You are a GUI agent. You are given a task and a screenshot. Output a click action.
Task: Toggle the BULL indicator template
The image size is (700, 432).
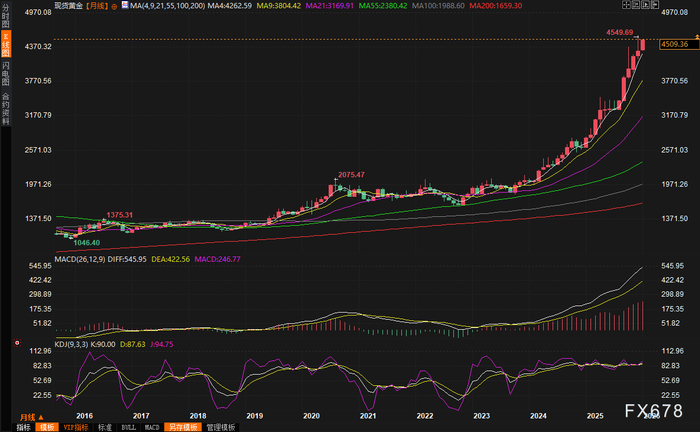click(129, 427)
